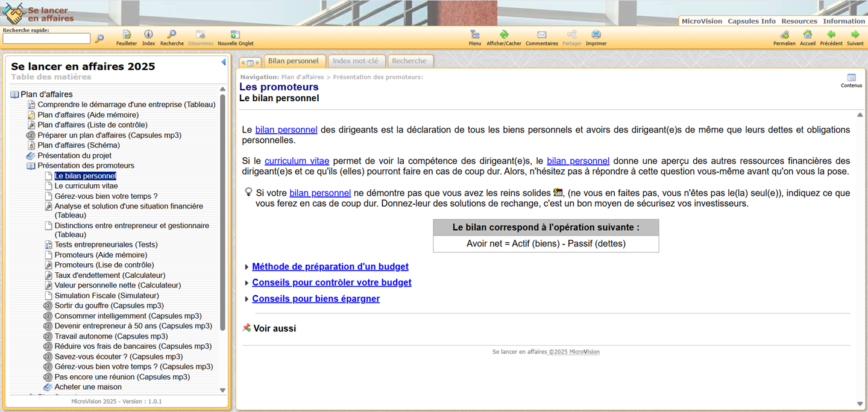Expand Conseils pour biens épargner section
This screenshot has height=412, width=868.
click(x=315, y=299)
